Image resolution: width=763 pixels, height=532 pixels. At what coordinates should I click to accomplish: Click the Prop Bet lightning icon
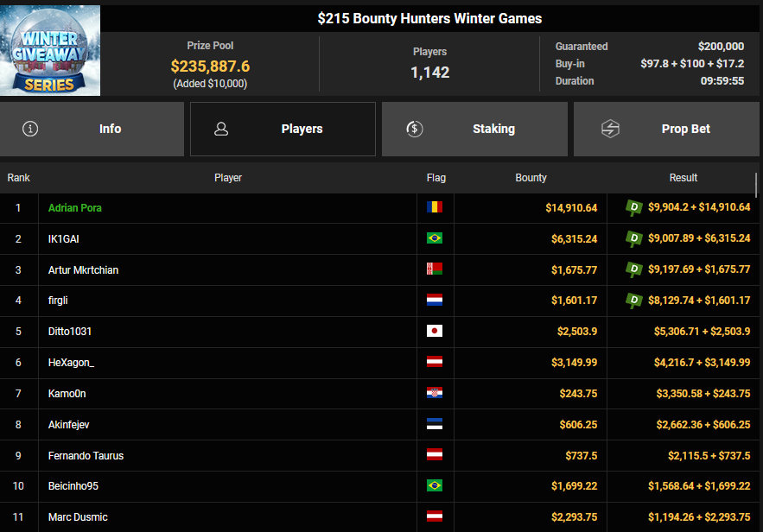pyautogui.click(x=611, y=130)
